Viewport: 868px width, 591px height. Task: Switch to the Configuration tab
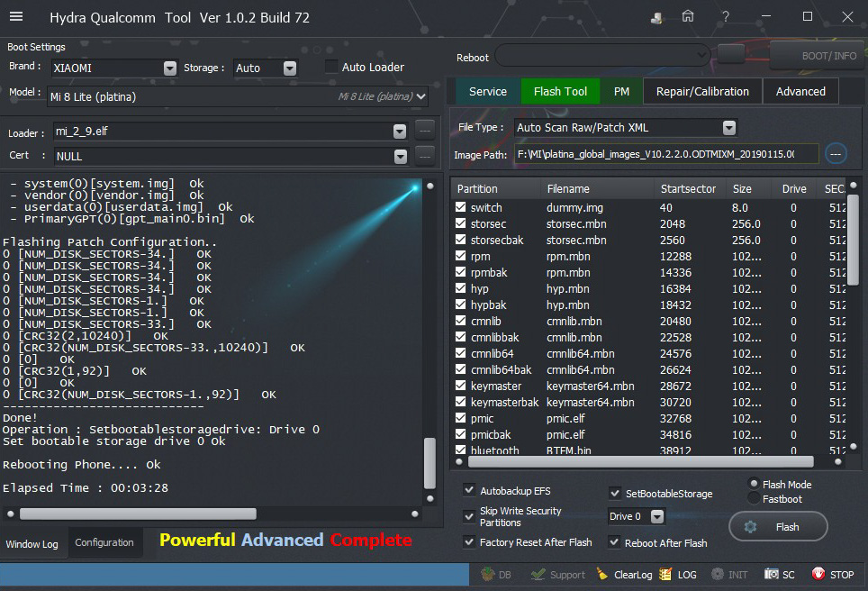104,542
